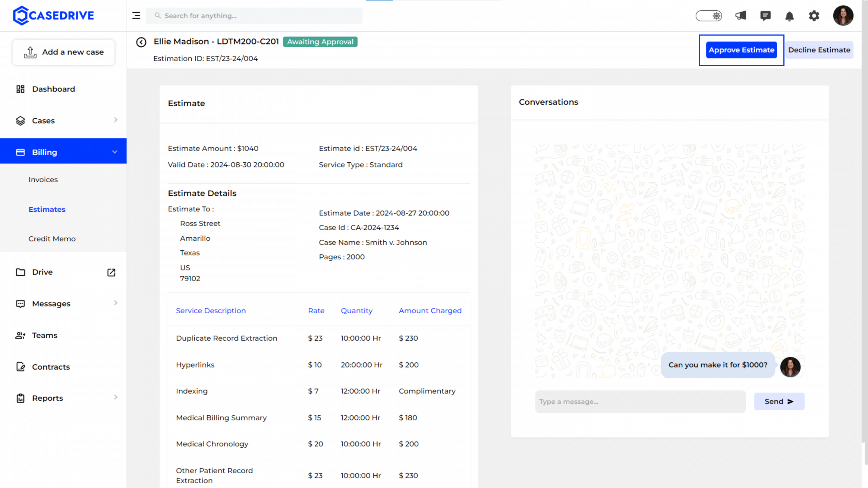The height and width of the screenshot is (488, 868).
Task: Focus the Type a message field
Action: pos(640,402)
